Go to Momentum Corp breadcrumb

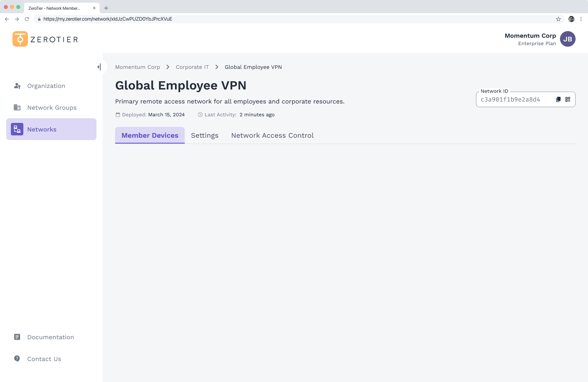(137, 67)
